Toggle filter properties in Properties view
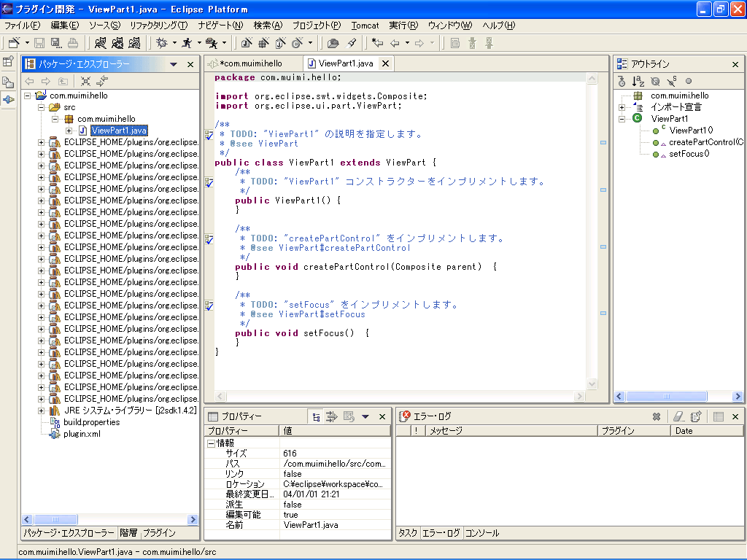 (332, 416)
